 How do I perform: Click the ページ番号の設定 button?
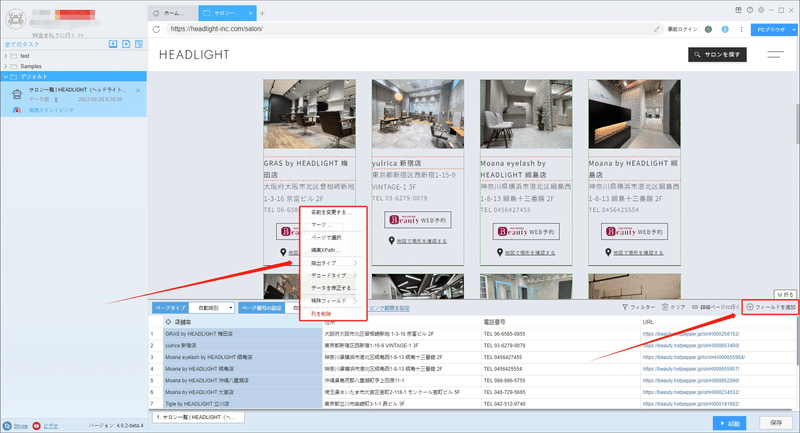tap(262, 308)
